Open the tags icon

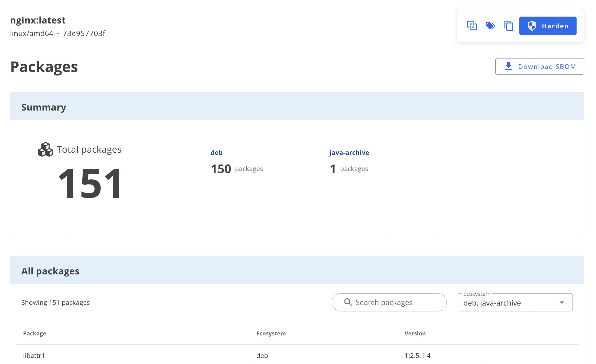(x=490, y=26)
